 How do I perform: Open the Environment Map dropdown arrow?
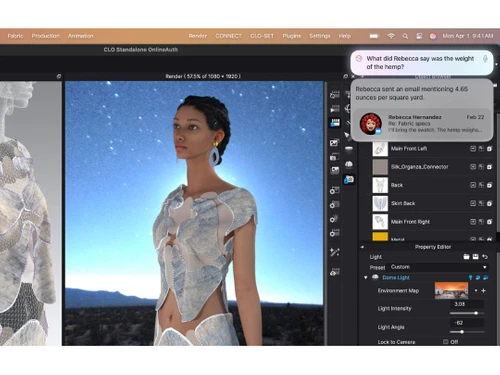(x=476, y=291)
